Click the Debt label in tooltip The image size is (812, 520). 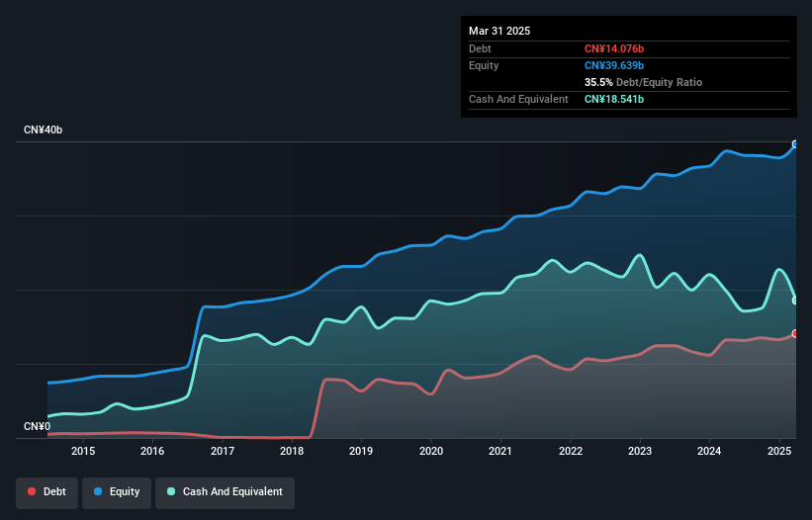[x=480, y=48]
